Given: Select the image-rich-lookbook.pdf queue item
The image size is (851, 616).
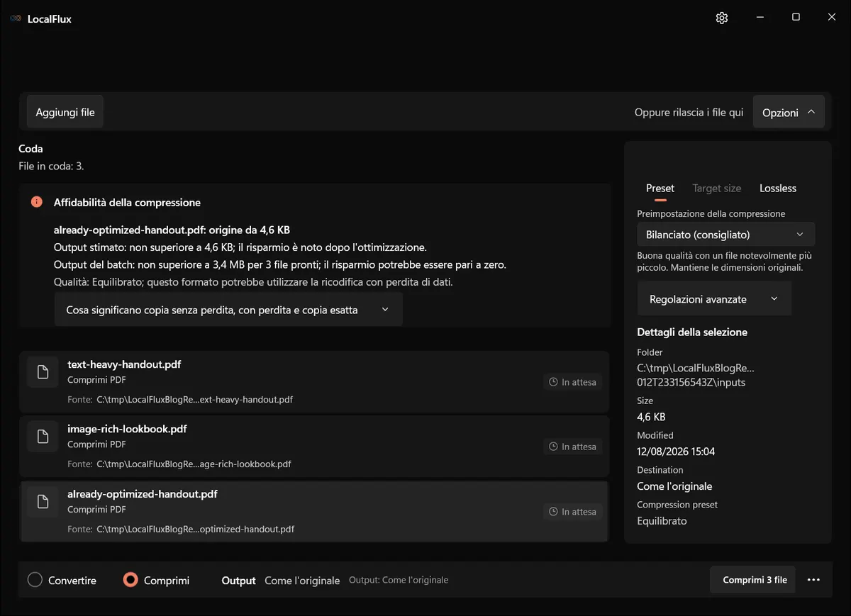Looking at the screenshot, I should 314,447.
